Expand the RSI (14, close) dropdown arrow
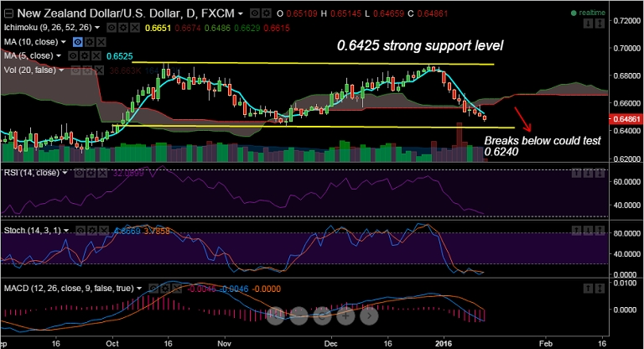The height and width of the screenshot is (349, 644). pyautogui.click(x=65, y=173)
